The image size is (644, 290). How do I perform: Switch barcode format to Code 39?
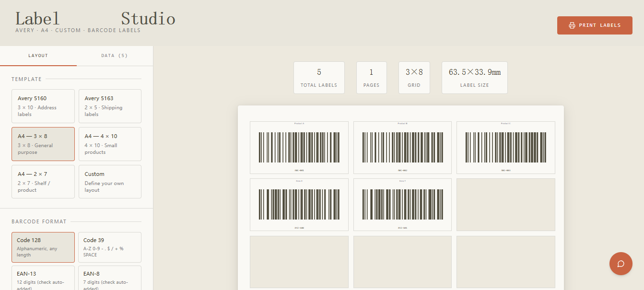pyautogui.click(x=110, y=247)
